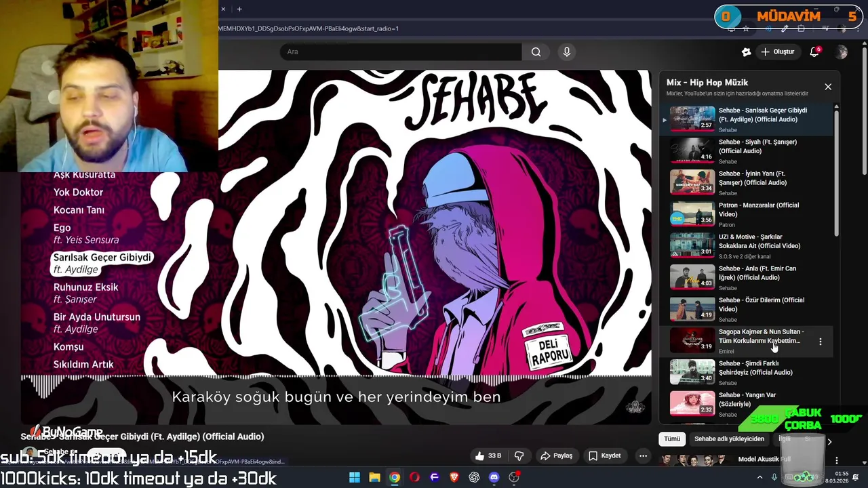This screenshot has width=868, height=488.
Task: Open the Sehabe - Şimdi Farklı Şehirdeyiz thumbnail
Action: pyautogui.click(x=692, y=372)
